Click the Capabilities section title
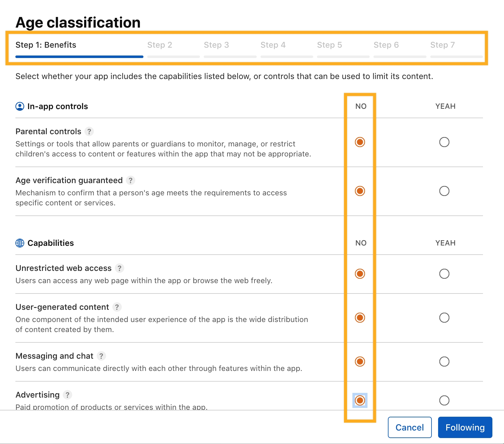The width and height of the screenshot is (504, 444). (51, 243)
